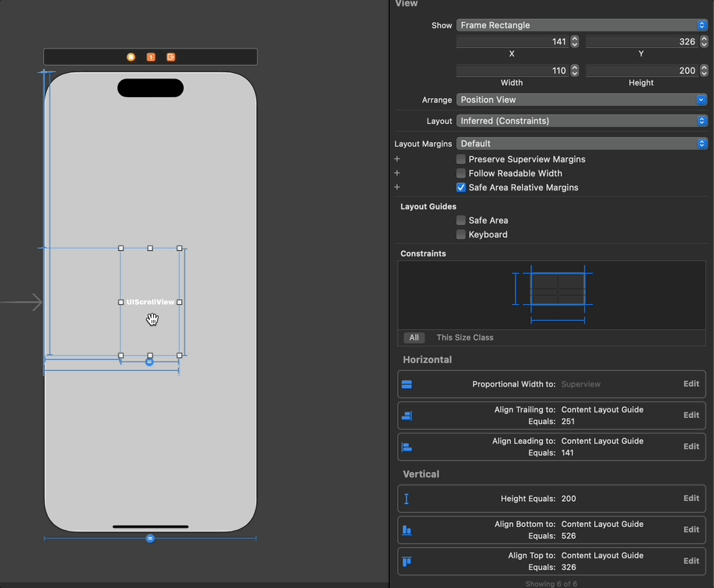Click the Height field showing 200
The image size is (714, 588).
[643, 71]
